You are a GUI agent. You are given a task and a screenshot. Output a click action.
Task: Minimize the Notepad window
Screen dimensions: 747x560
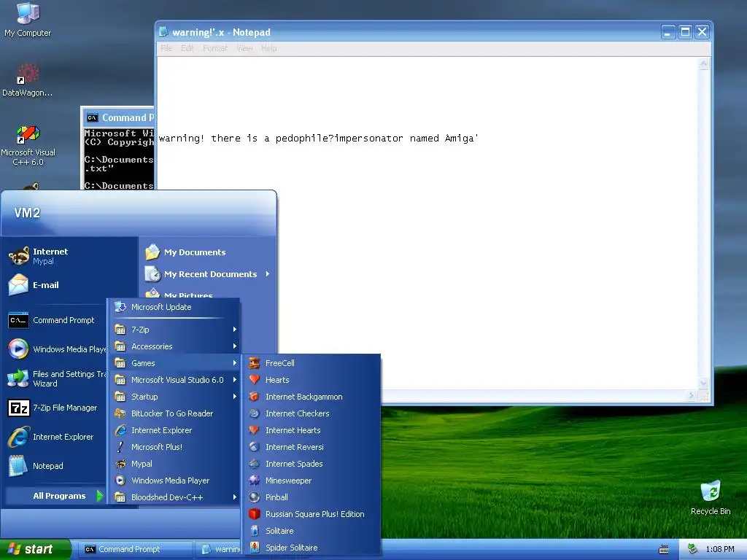[x=668, y=32]
